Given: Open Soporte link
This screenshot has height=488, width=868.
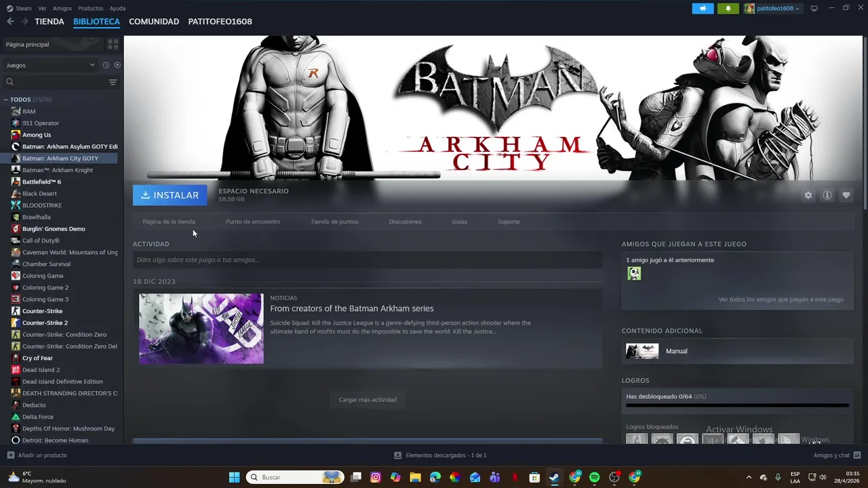Looking at the screenshot, I should [x=509, y=222].
